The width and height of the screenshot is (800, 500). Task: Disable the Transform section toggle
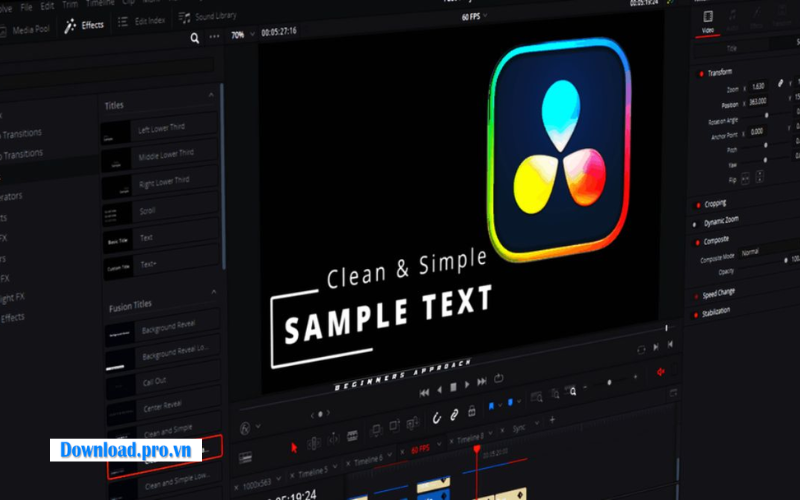pos(701,74)
